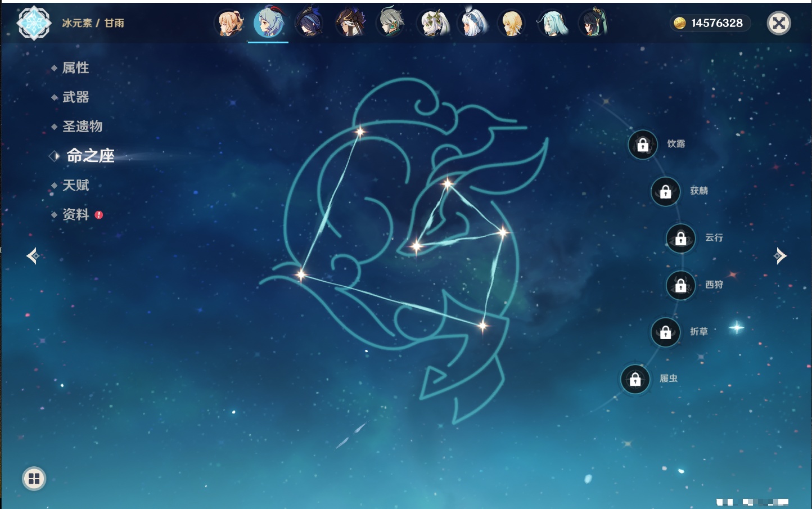The height and width of the screenshot is (509, 812).
Task: Open the 属性 attributes page
Action: point(75,68)
